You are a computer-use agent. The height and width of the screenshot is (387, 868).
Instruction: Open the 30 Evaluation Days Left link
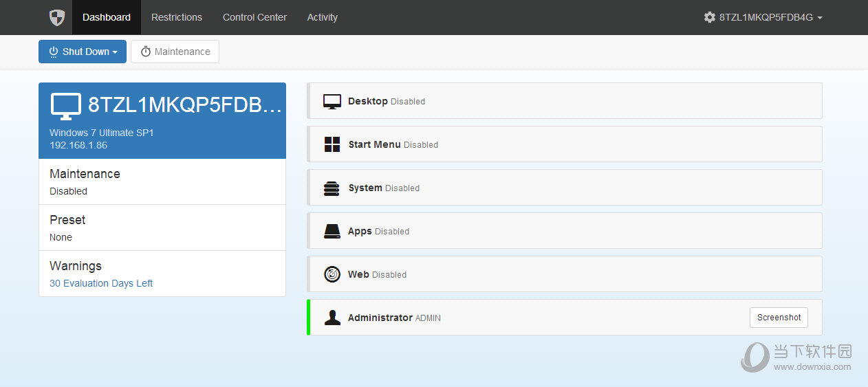tap(101, 283)
